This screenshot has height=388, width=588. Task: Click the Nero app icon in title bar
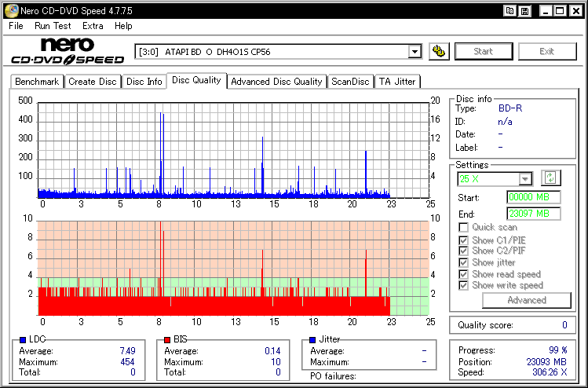[11, 10]
